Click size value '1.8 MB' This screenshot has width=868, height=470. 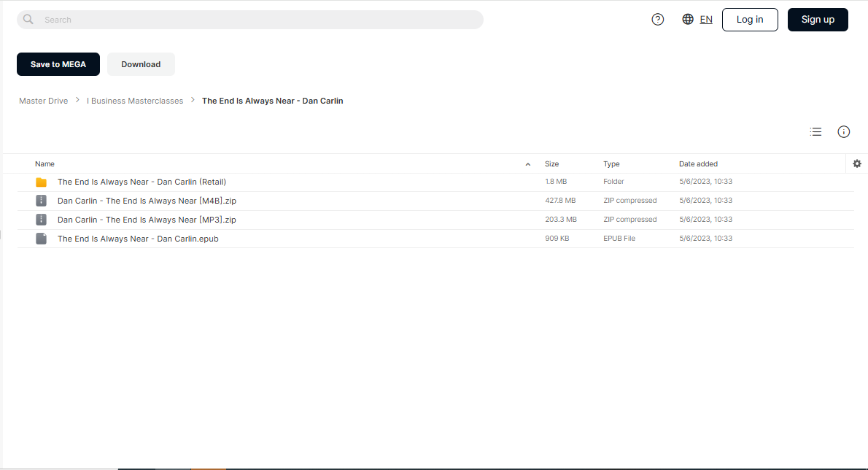click(x=556, y=182)
